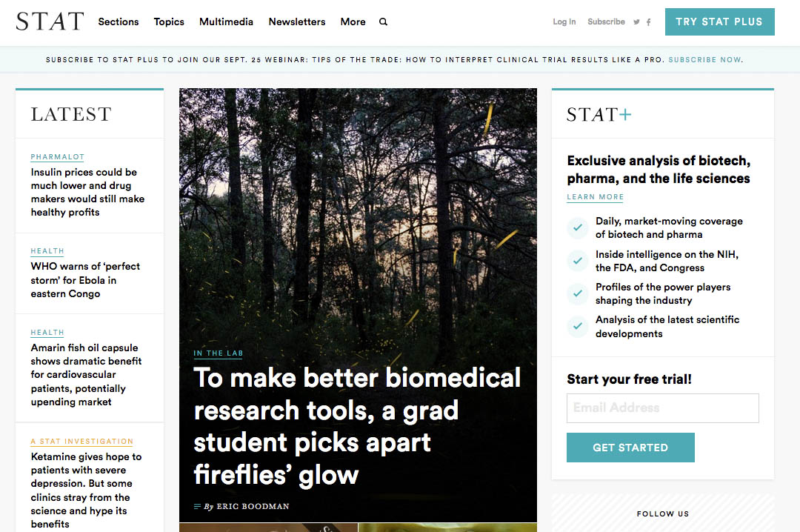Click the STAT+ logo heading
This screenshot has width=800, height=532.
pos(599,114)
